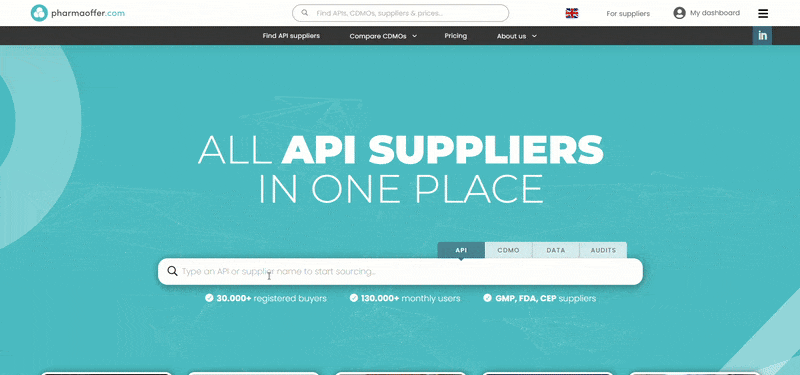Viewport: 800px width, 375px height.
Task: Open the For suppliers link
Action: pos(628,14)
